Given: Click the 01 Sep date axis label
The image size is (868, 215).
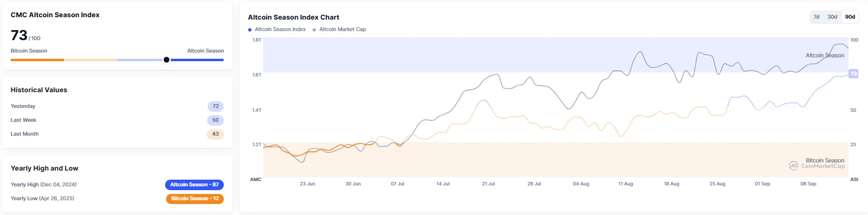Looking at the screenshot, I should (762, 184).
